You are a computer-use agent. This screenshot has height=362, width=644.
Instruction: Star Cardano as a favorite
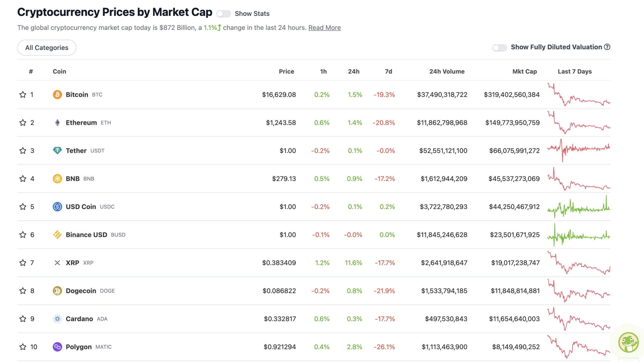coord(23,319)
